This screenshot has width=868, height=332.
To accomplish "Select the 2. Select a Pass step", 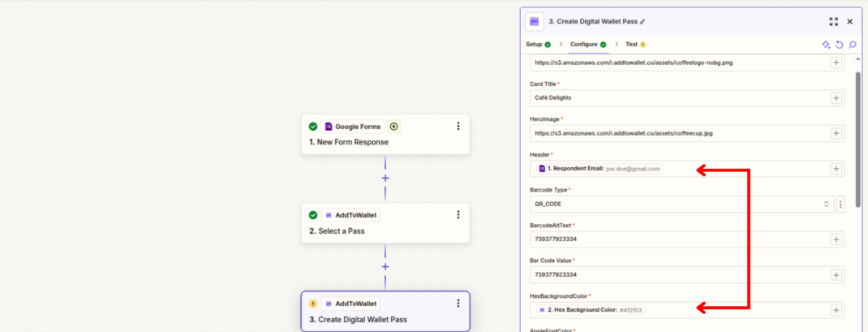I will click(385, 222).
